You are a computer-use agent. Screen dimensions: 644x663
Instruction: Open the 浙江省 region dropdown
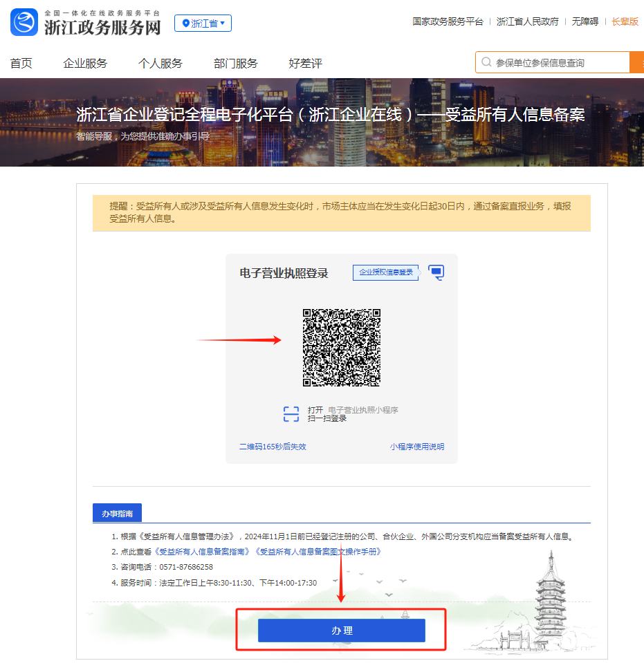click(x=203, y=24)
